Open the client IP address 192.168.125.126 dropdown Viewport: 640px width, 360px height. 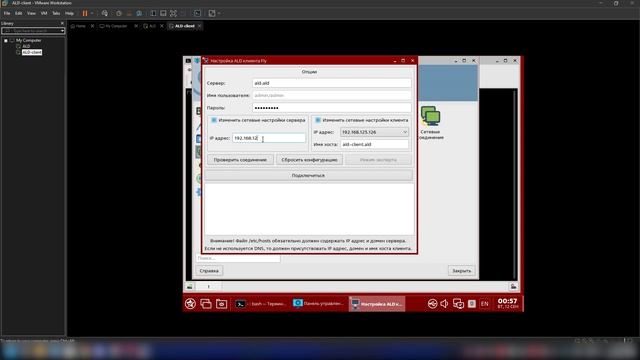click(x=374, y=132)
